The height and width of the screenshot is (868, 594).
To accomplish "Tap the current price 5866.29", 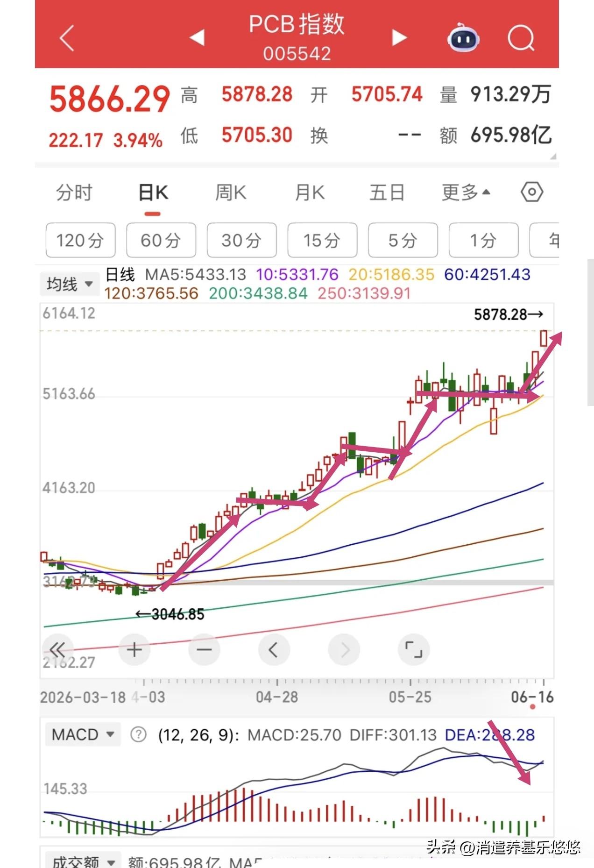I will tap(109, 99).
